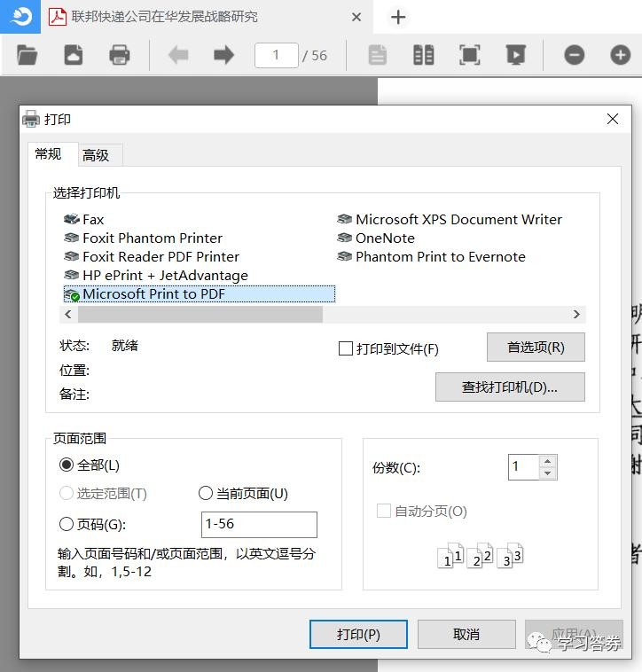The width and height of the screenshot is (642, 672).
Task: Click the page range input field
Action: pos(259,524)
